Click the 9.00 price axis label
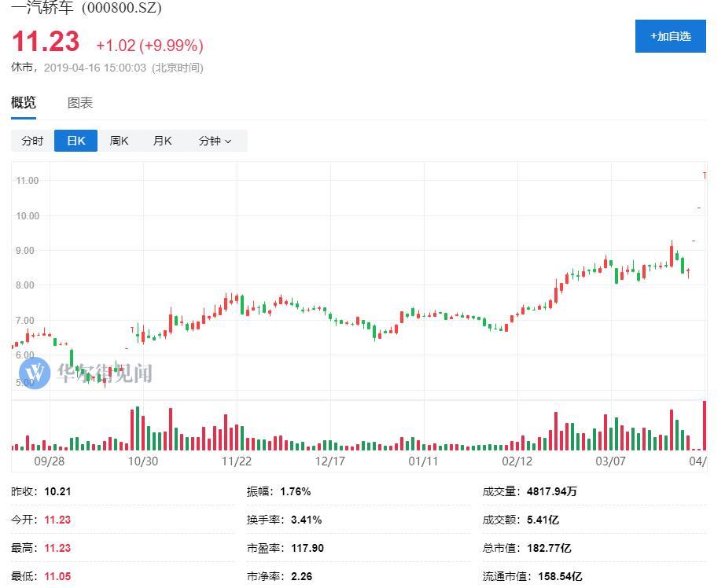The height and width of the screenshot is (588, 725). [25, 250]
